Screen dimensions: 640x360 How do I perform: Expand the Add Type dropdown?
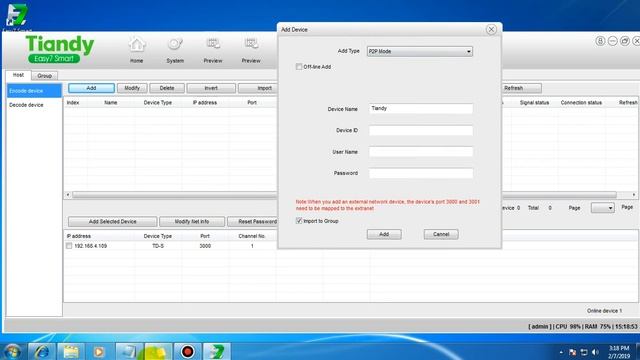click(x=469, y=51)
